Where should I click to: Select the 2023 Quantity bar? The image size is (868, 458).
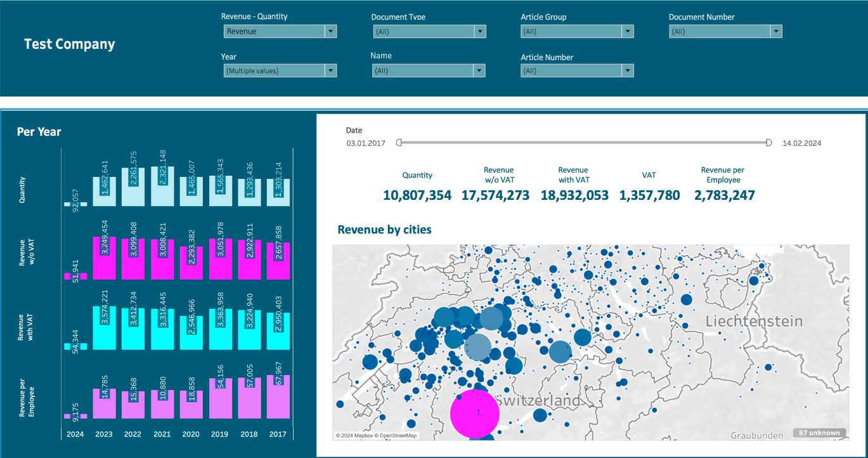tap(105, 192)
